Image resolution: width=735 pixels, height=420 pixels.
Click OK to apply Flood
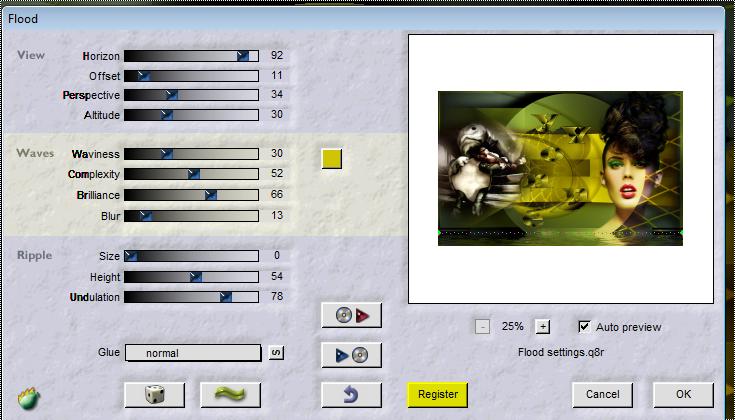(683, 395)
